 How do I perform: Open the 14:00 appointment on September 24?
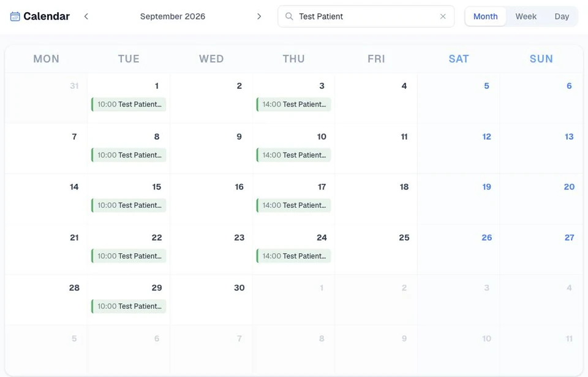point(293,256)
